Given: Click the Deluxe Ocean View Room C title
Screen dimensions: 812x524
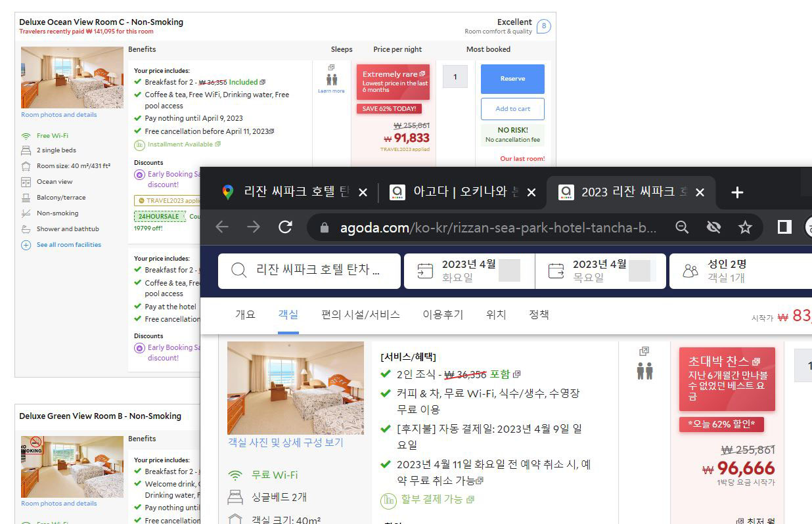Looking at the screenshot, I should coord(101,22).
